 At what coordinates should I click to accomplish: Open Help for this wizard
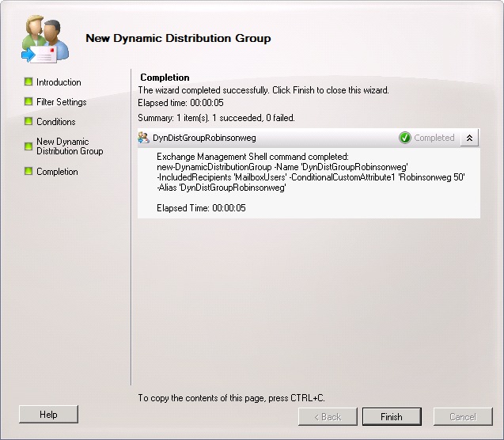[48, 415]
